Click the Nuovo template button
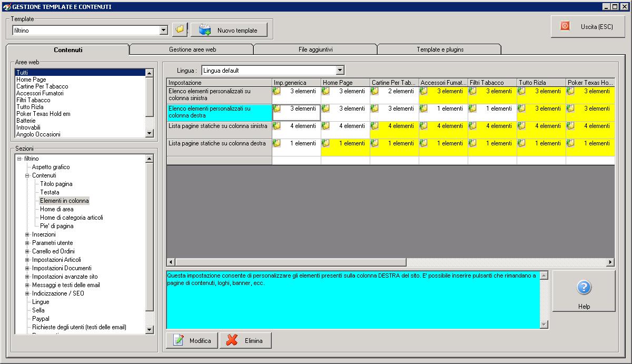This screenshot has width=632, height=364. pos(229,30)
